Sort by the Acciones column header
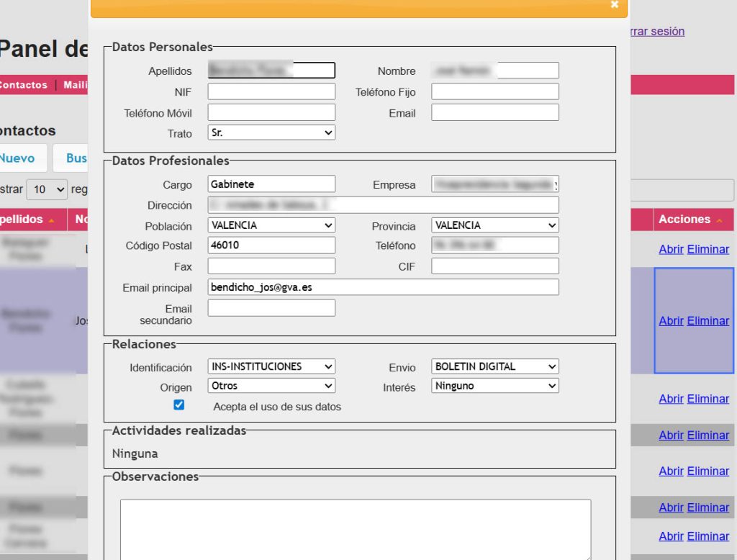This screenshot has width=737, height=560. tap(684, 220)
